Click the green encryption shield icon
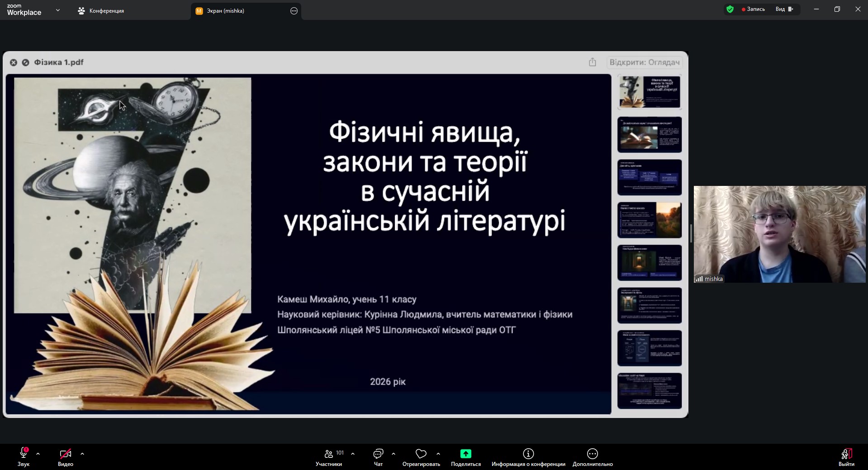This screenshot has width=868, height=470. tap(730, 9)
